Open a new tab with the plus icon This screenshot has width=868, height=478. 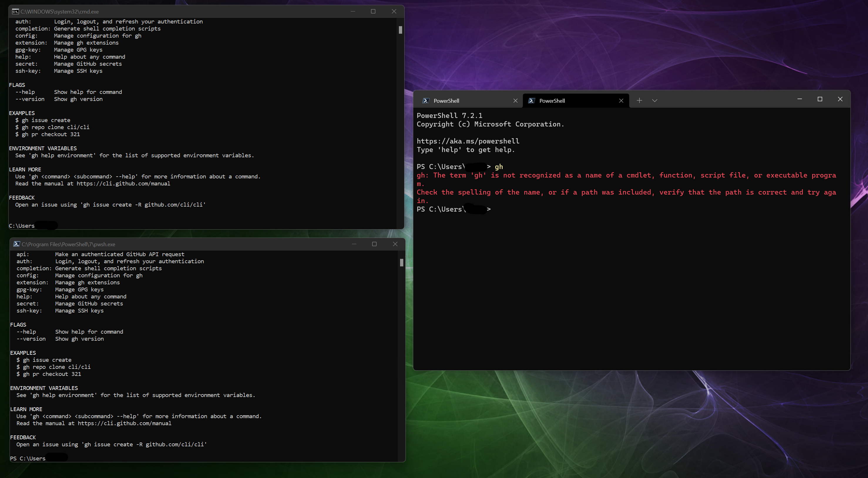(639, 100)
